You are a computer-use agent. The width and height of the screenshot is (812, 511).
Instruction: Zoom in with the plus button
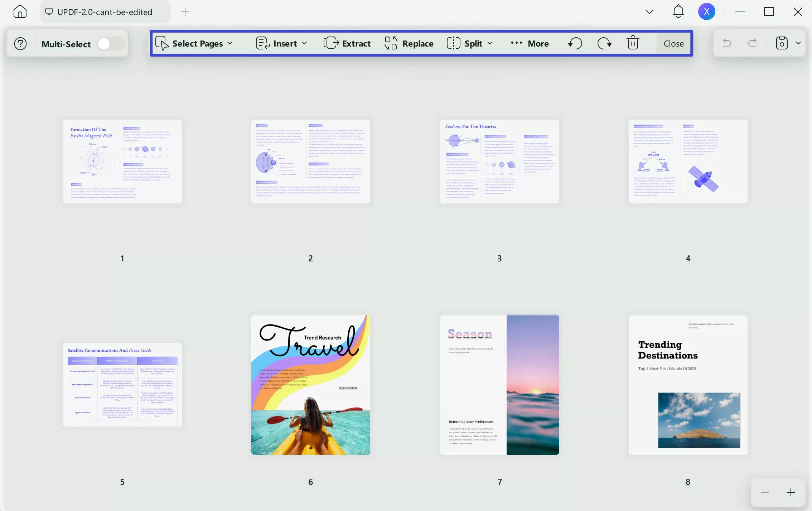(x=791, y=492)
